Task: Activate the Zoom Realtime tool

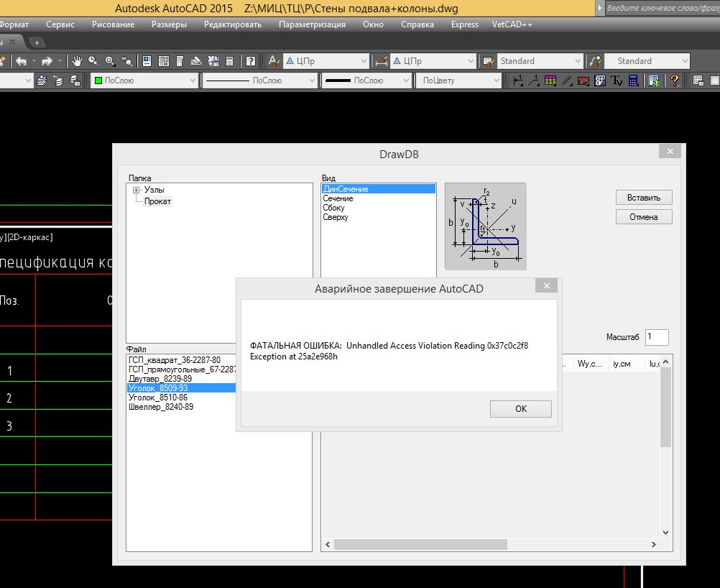Action: [93, 61]
